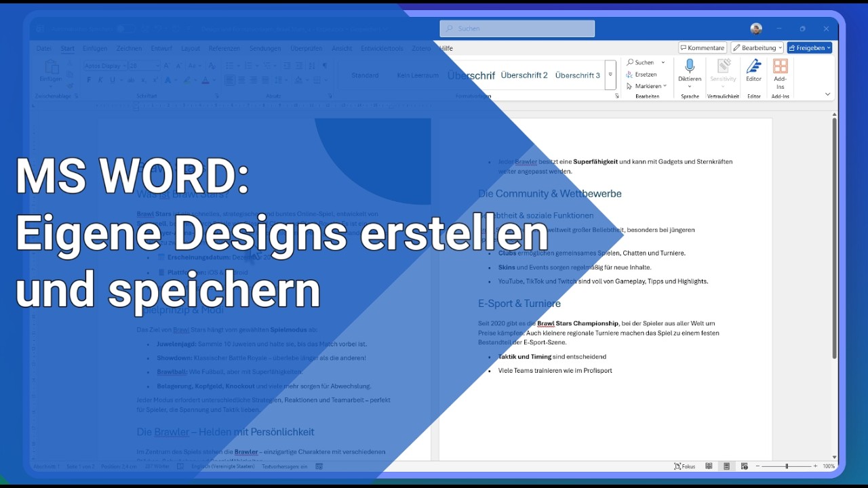Open dropdown arrow next to ribbon Suchen

(x=663, y=62)
